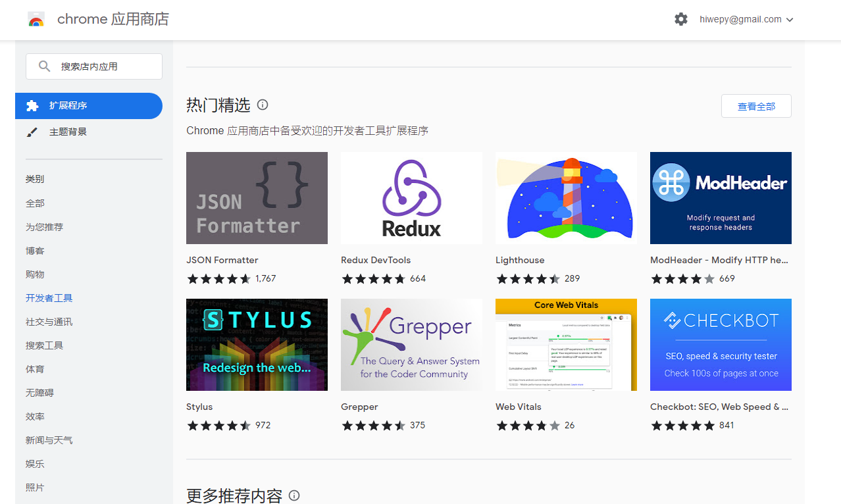Click the Lighthouse title link

pyautogui.click(x=520, y=260)
